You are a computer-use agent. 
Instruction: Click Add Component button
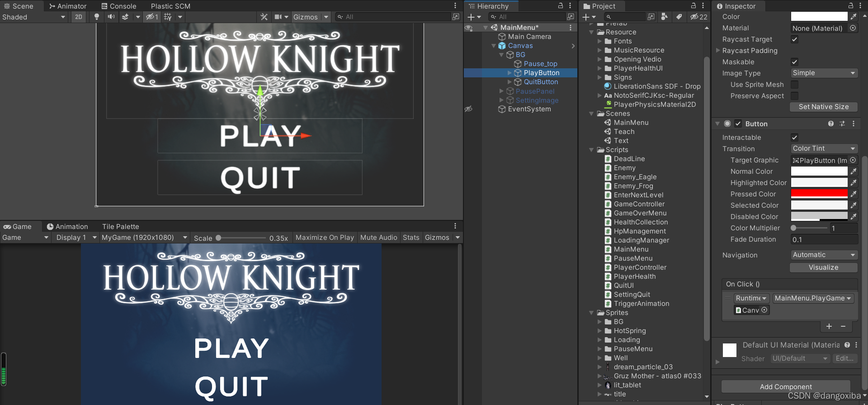[x=786, y=386]
